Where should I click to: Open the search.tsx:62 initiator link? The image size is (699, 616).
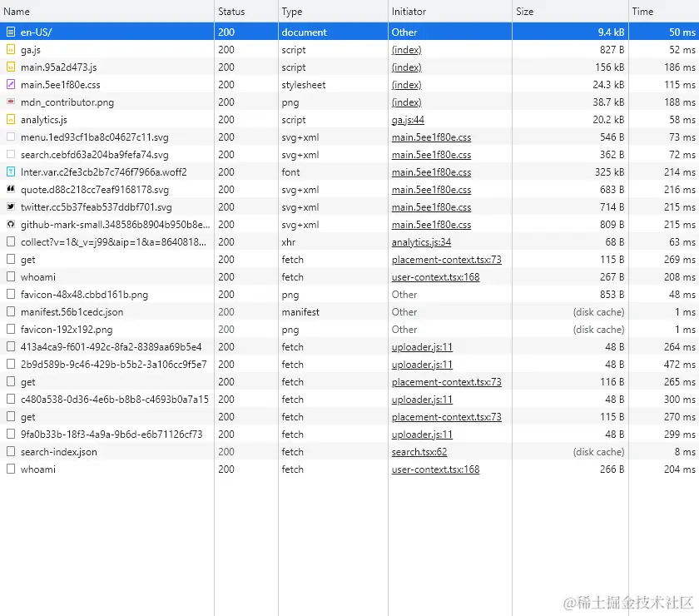[x=419, y=451]
